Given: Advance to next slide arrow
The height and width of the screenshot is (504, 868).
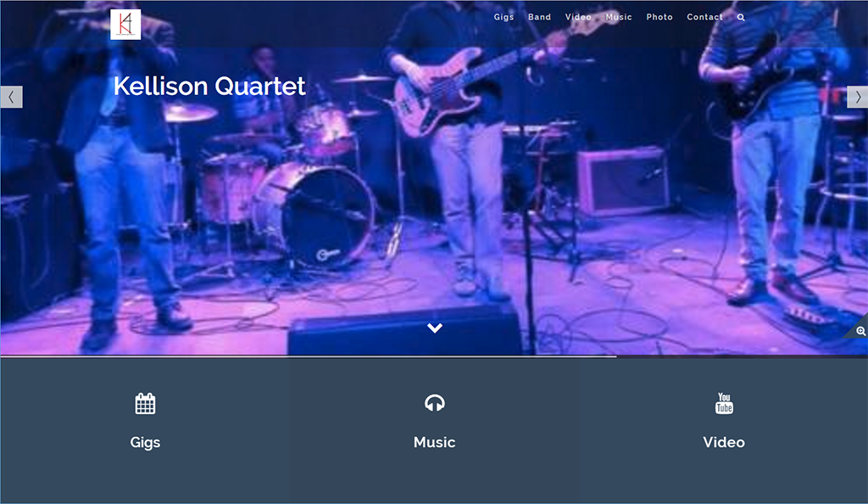Looking at the screenshot, I should [x=858, y=97].
